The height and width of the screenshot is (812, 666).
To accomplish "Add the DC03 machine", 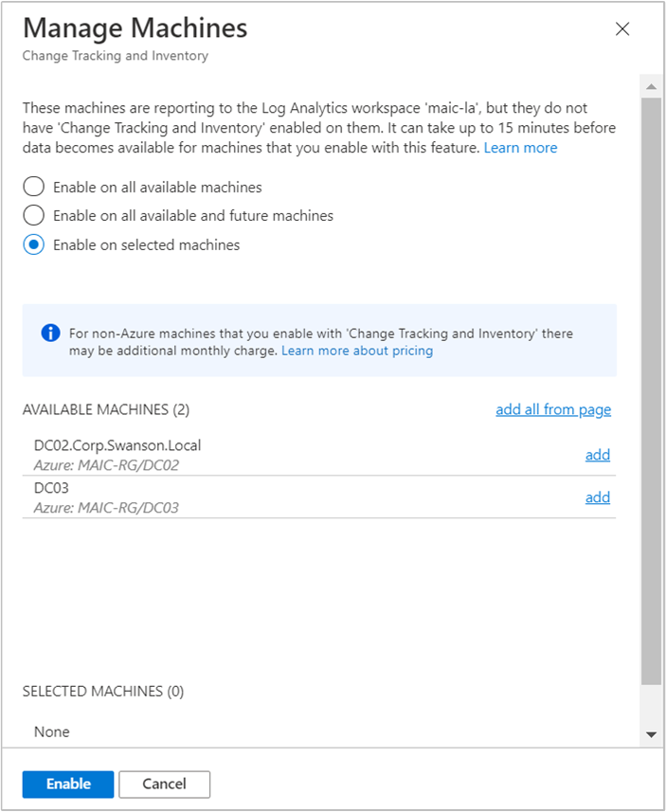I will tap(598, 497).
